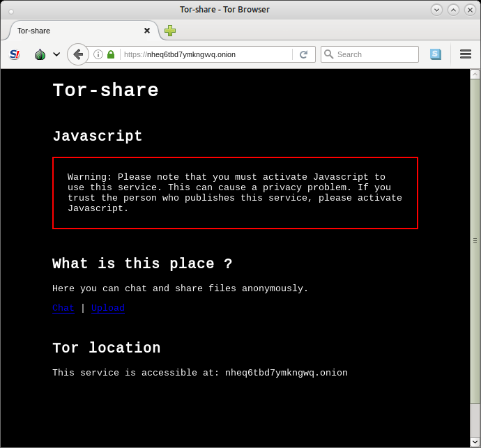
Task: Click the scrollbar up arrow
Action: [475, 75]
